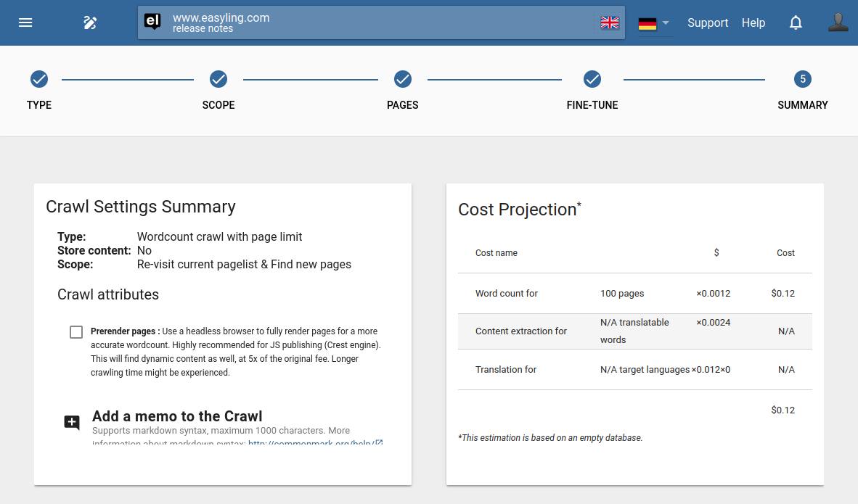This screenshot has height=504, width=858.
Task: Click the Type step checkmark circle
Action: (39, 79)
